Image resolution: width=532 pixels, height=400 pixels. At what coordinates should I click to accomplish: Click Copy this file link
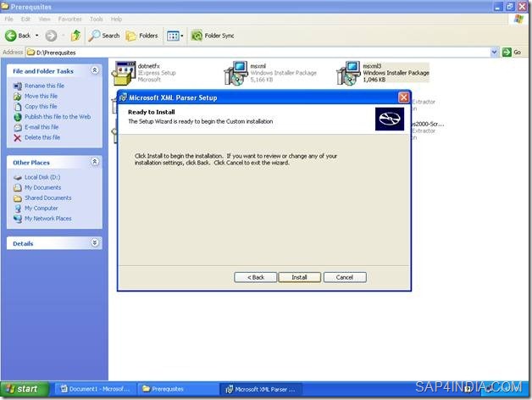(x=41, y=106)
